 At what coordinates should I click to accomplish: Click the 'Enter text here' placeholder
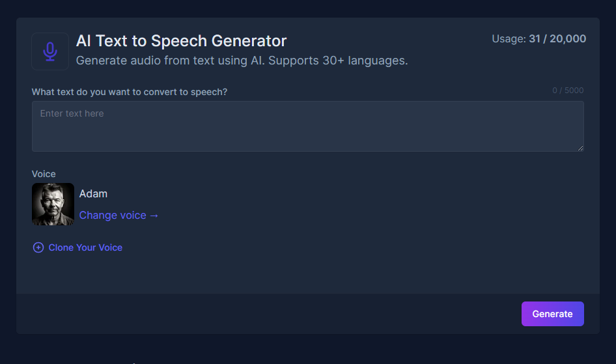[x=72, y=113]
